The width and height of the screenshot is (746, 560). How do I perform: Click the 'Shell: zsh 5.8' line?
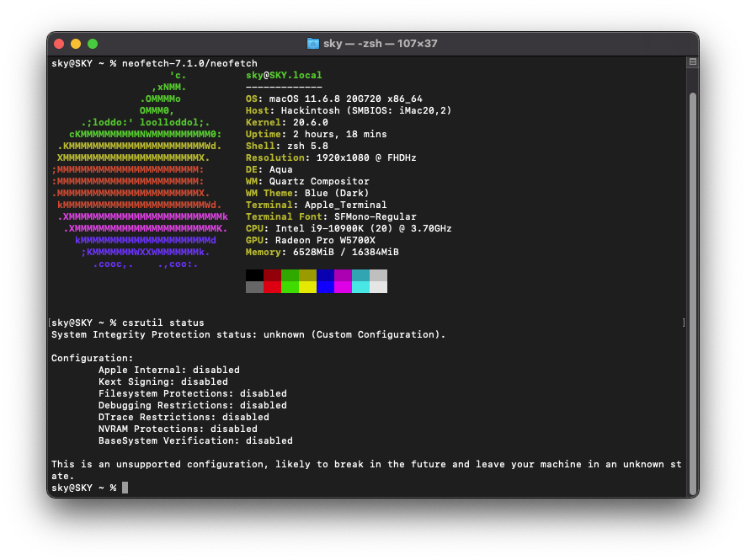coord(287,146)
